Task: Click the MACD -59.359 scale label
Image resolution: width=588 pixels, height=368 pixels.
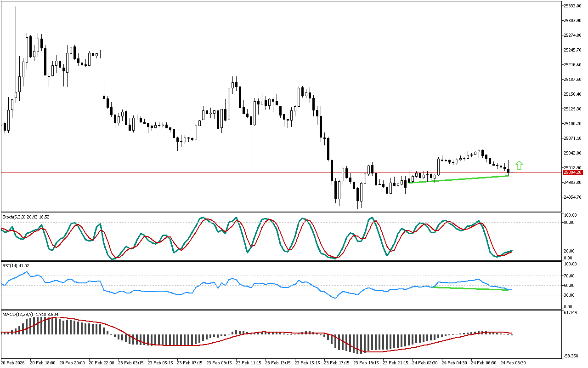Action: point(571,356)
